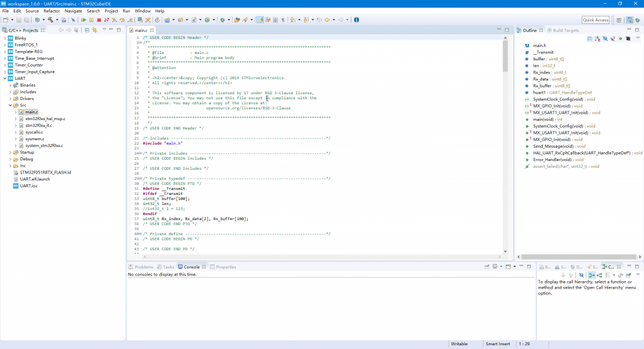Click Disconnect toolbar icon
644x349 pixels.
click(107, 19)
